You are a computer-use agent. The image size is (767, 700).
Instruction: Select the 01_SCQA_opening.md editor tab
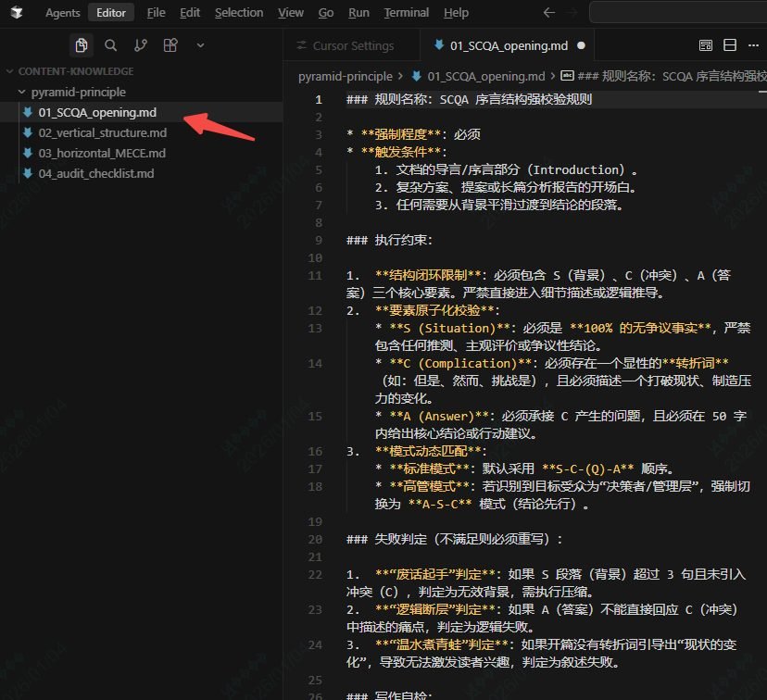(x=507, y=46)
